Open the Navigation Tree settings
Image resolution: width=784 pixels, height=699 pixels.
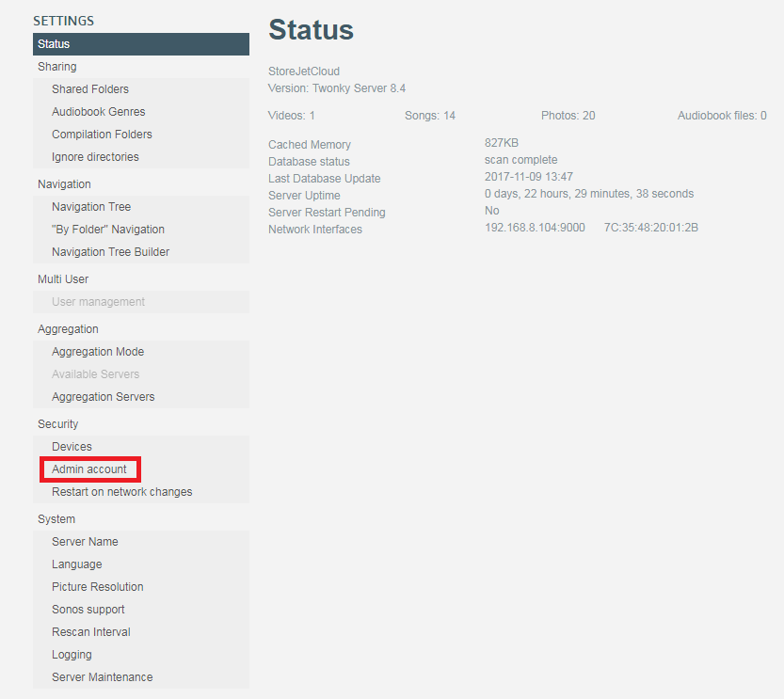(x=90, y=206)
